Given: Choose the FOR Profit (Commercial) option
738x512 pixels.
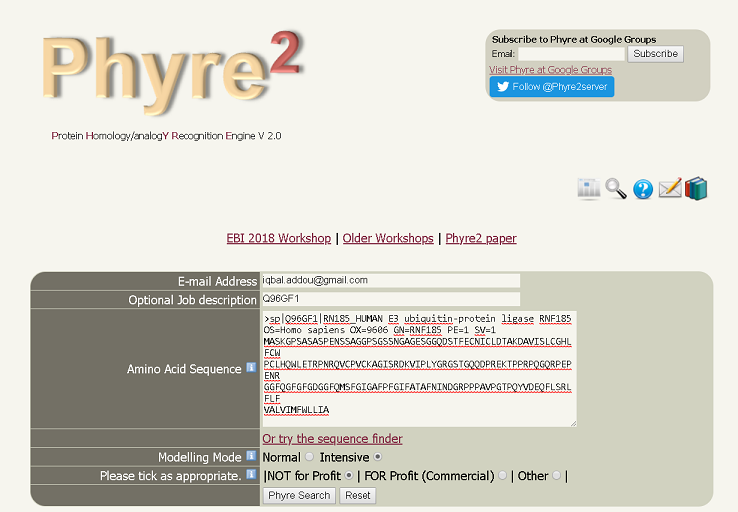Looking at the screenshot, I should 502,475.
